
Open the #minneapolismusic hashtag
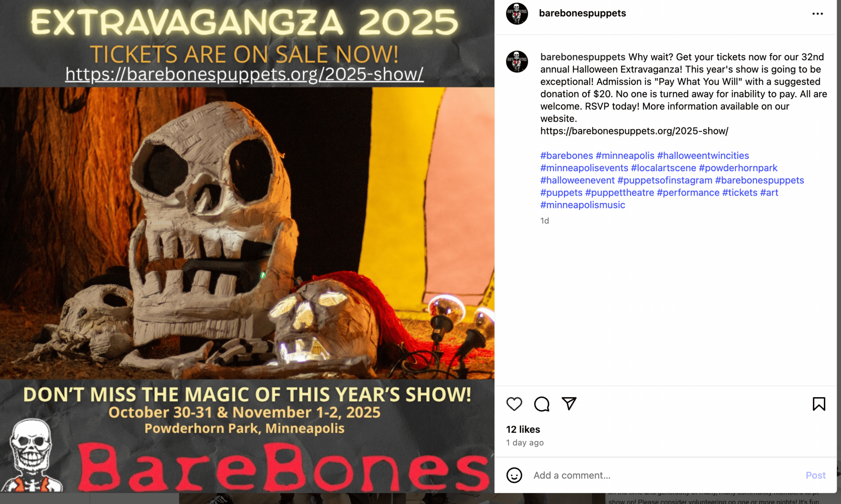583,204
